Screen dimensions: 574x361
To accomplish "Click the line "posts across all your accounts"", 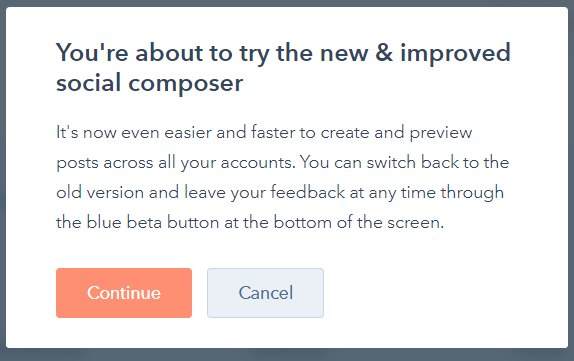I will click(176, 163).
